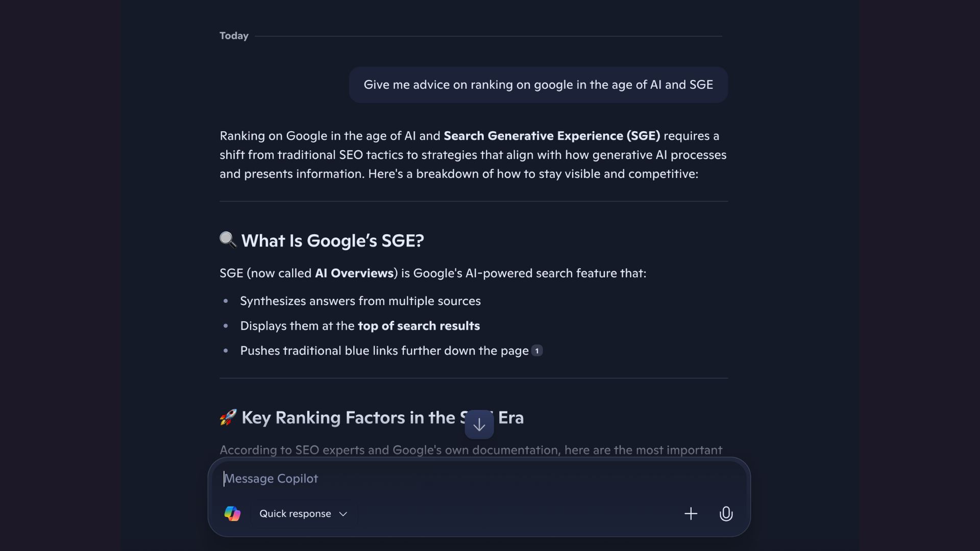Screen dimensions: 980x551
Task: Click the bold "top of search results" phrase
Action: (419, 326)
